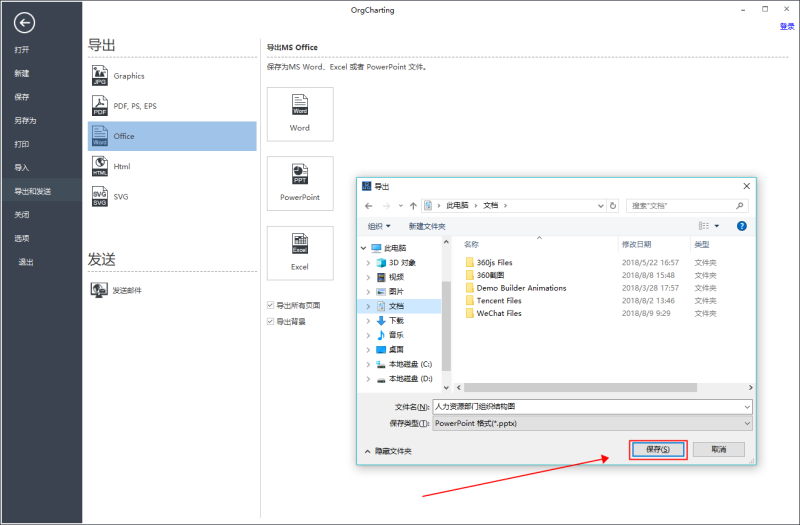Toggle the 导出所有页面 checkbox
This screenshot has height=525, width=800.
tap(270, 305)
